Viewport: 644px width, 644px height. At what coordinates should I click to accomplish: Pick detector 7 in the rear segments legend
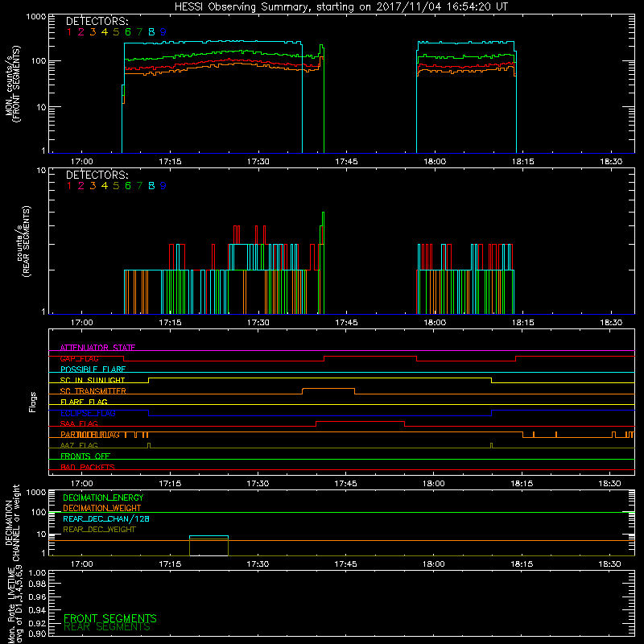pyautogui.click(x=139, y=186)
